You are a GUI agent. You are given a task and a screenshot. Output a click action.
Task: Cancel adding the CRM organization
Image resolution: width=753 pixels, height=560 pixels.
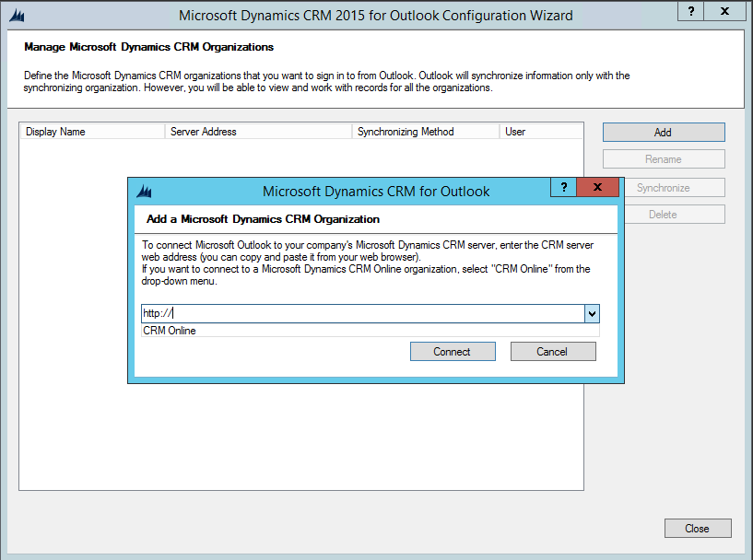point(553,352)
